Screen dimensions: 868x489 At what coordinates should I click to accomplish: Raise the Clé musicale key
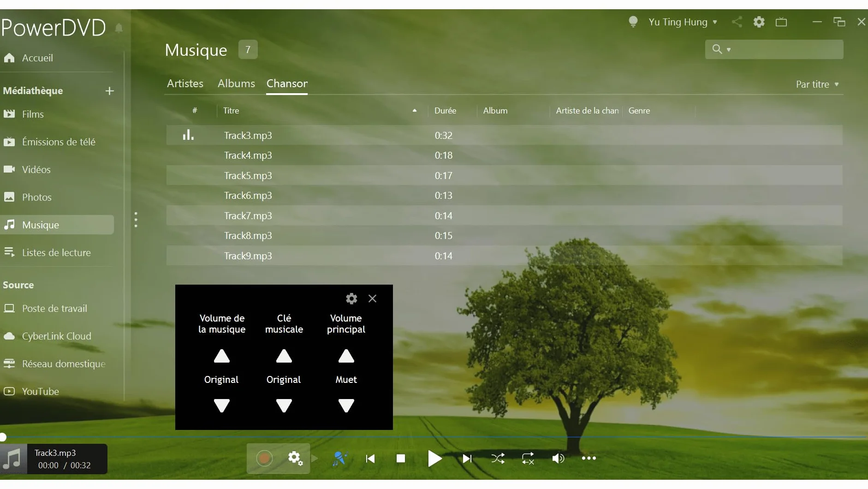(284, 356)
